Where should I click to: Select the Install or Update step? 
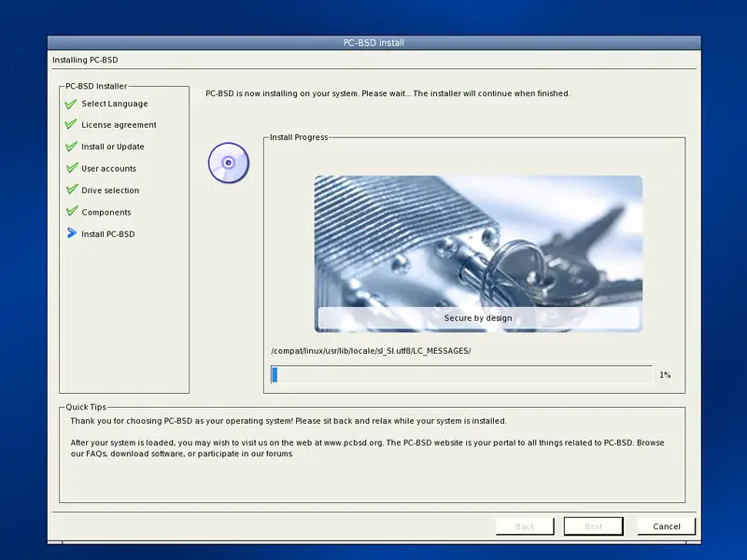tap(112, 147)
